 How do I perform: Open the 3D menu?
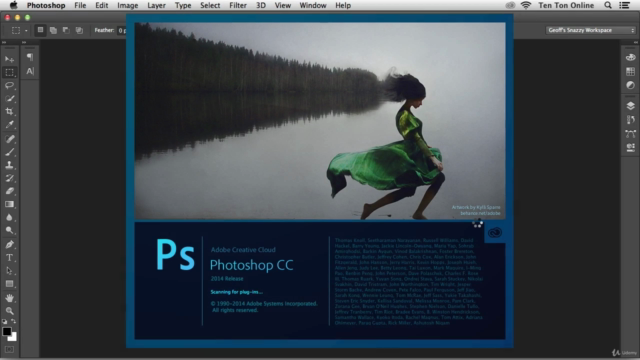coord(261,5)
